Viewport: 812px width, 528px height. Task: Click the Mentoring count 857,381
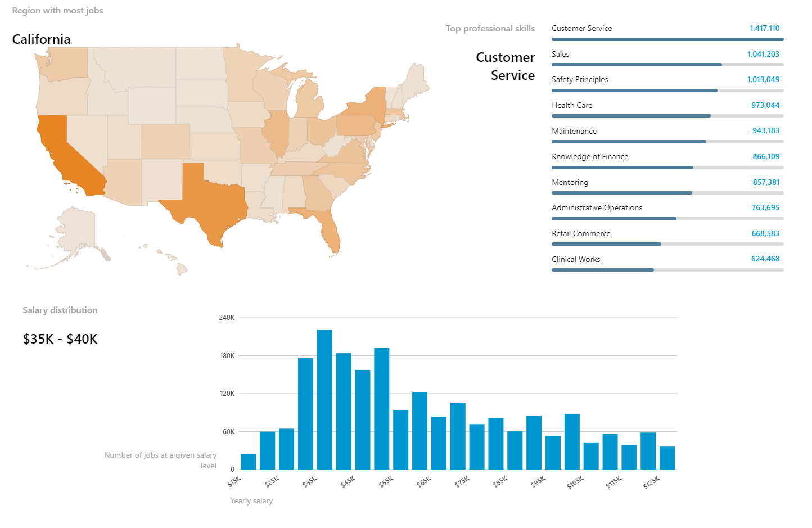[766, 182]
